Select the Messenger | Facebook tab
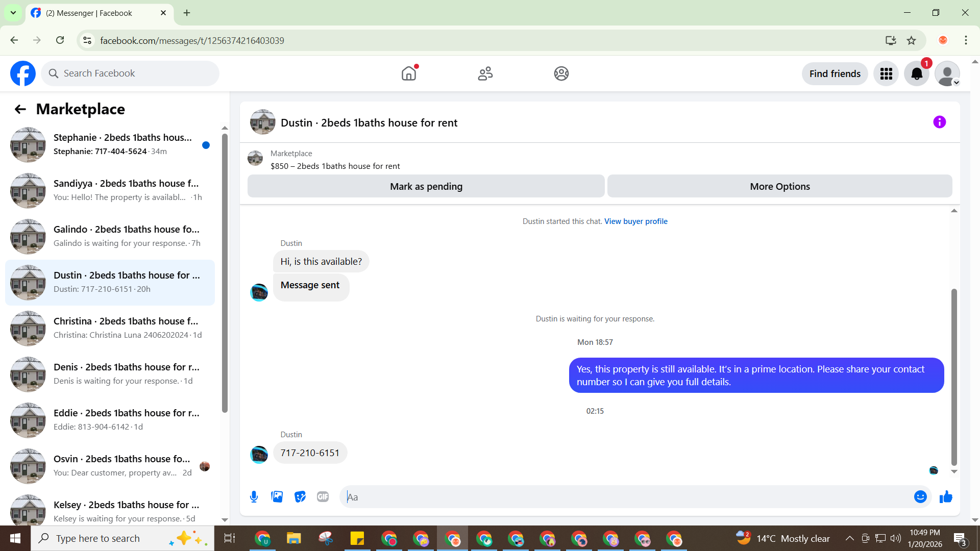 pos(100,13)
